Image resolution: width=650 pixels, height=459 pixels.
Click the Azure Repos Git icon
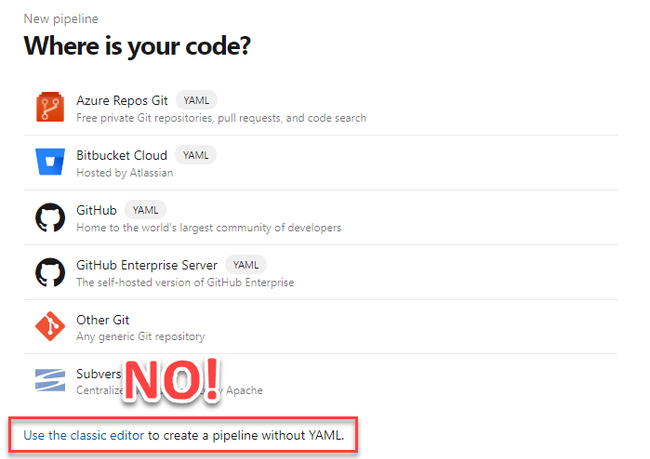click(50, 107)
